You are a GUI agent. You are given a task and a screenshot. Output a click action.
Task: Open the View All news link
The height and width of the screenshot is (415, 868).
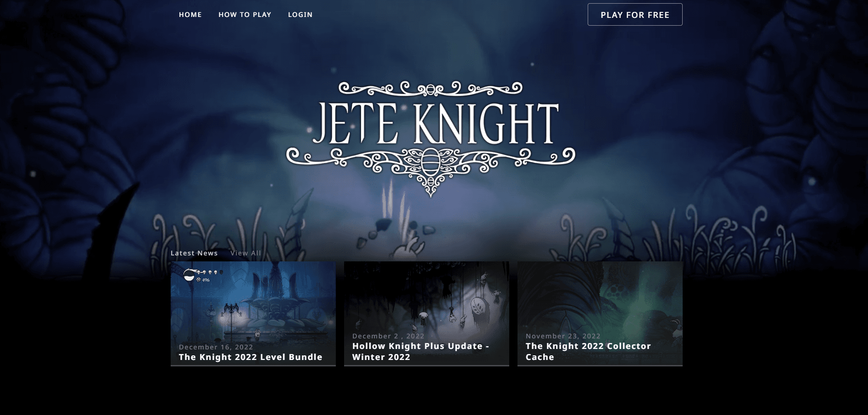click(245, 253)
